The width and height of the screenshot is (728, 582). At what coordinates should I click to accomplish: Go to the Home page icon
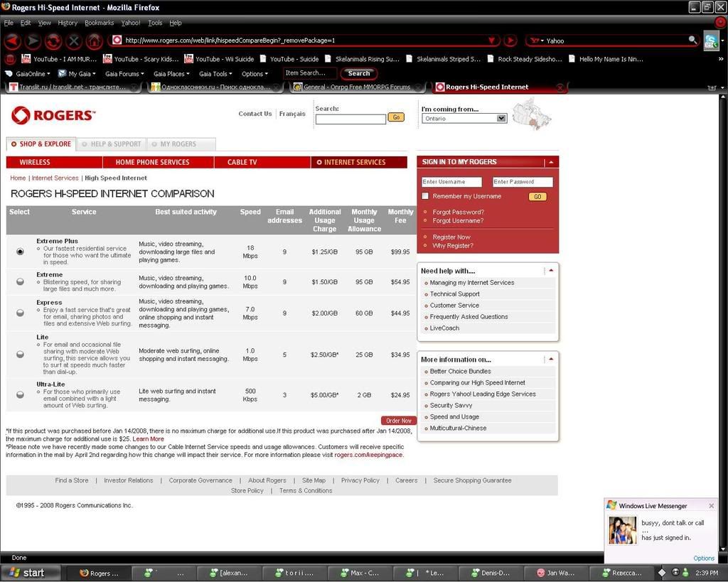(x=94, y=41)
